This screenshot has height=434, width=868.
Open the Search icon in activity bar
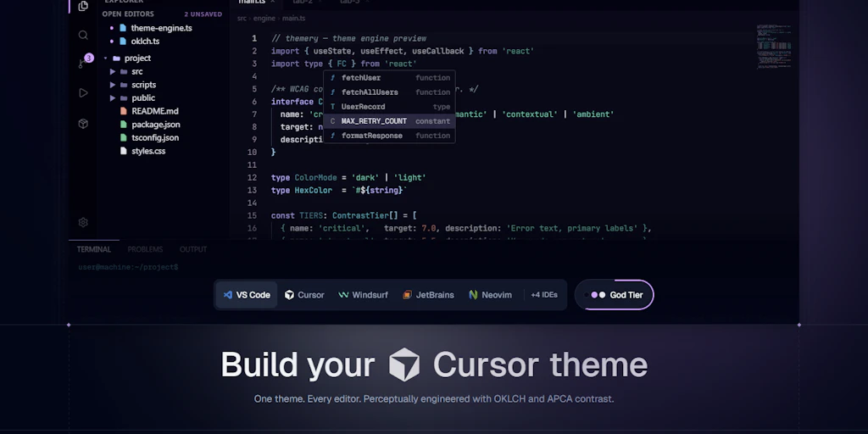83,36
